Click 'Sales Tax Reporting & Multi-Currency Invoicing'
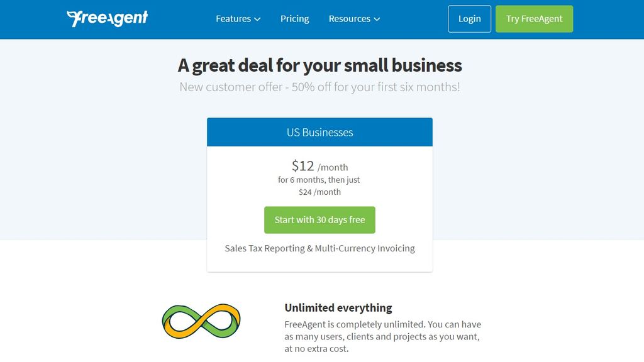Viewport: 644px width, 362px height. tap(319, 248)
